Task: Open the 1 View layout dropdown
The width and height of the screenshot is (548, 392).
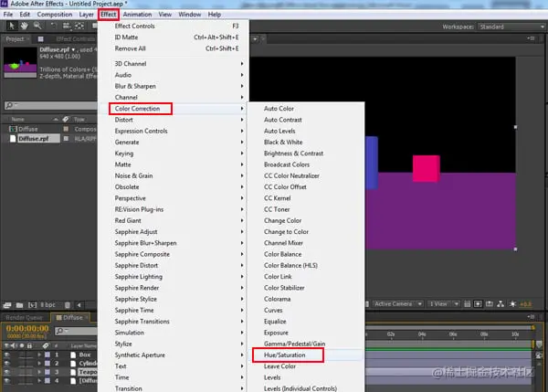Action: pyautogui.click(x=444, y=304)
